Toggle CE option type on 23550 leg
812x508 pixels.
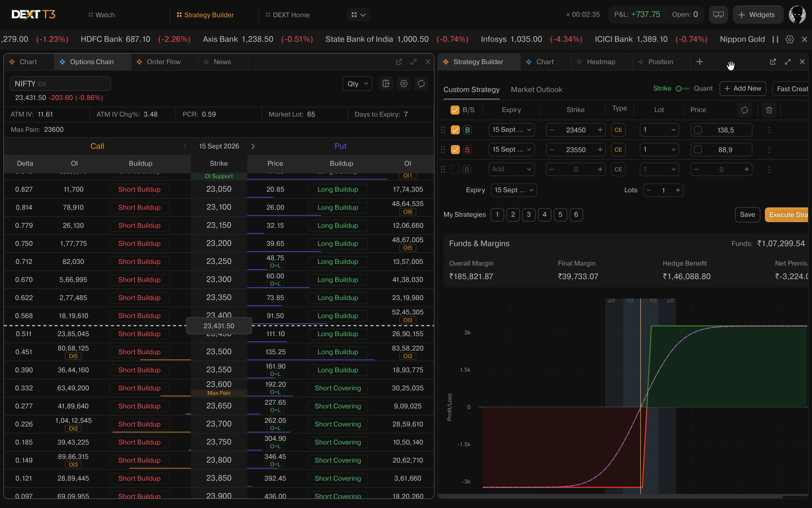click(618, 150)
